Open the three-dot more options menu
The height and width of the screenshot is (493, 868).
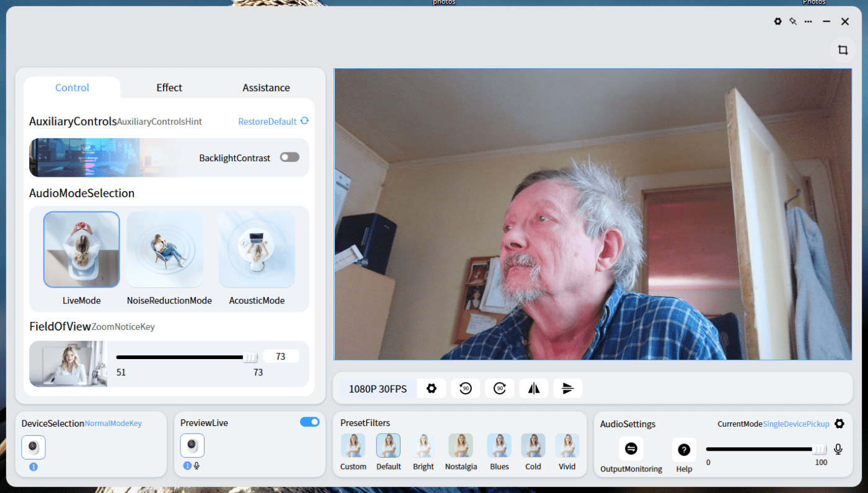pyautogui.click(x=808, y=21)
